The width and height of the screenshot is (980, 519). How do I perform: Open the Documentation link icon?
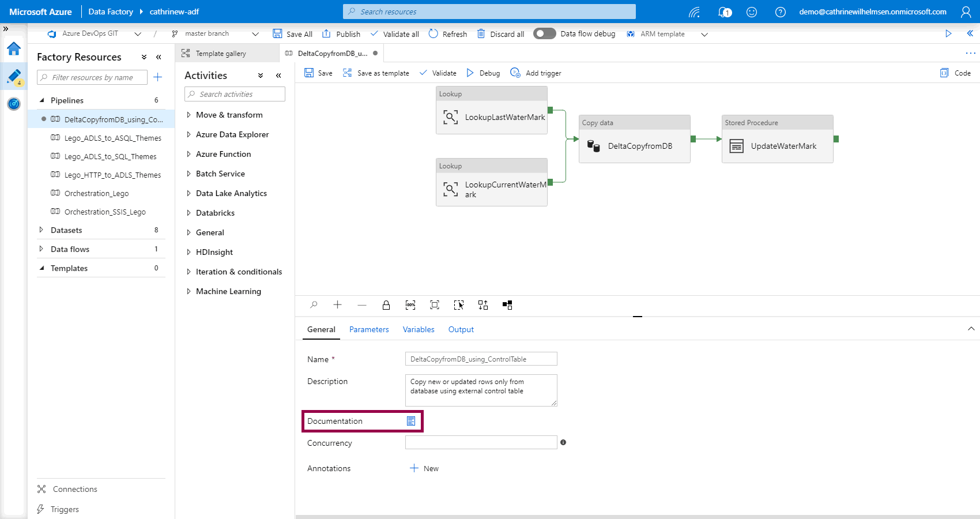pyautogui.click(x=411, y=421)
